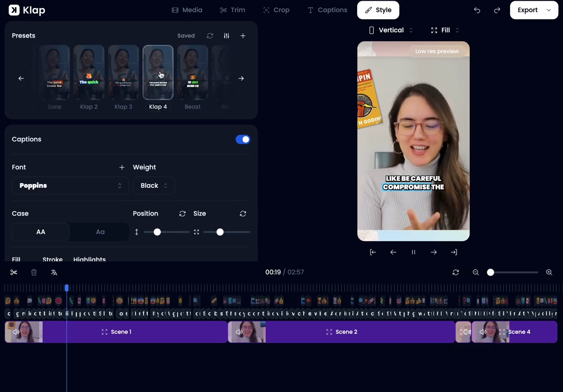
Task: Open the Black weight dropdown
Action: tap(154, 186)
